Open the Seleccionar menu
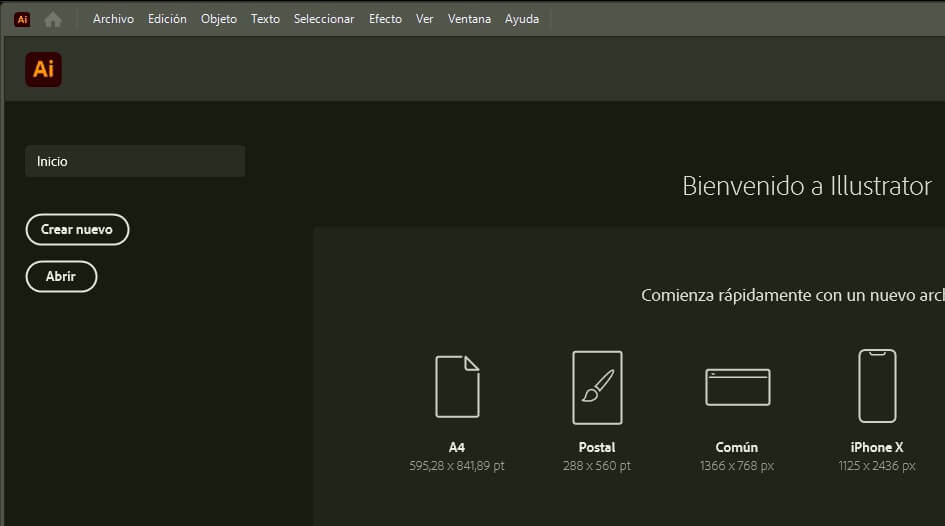 tap(324, 19)
